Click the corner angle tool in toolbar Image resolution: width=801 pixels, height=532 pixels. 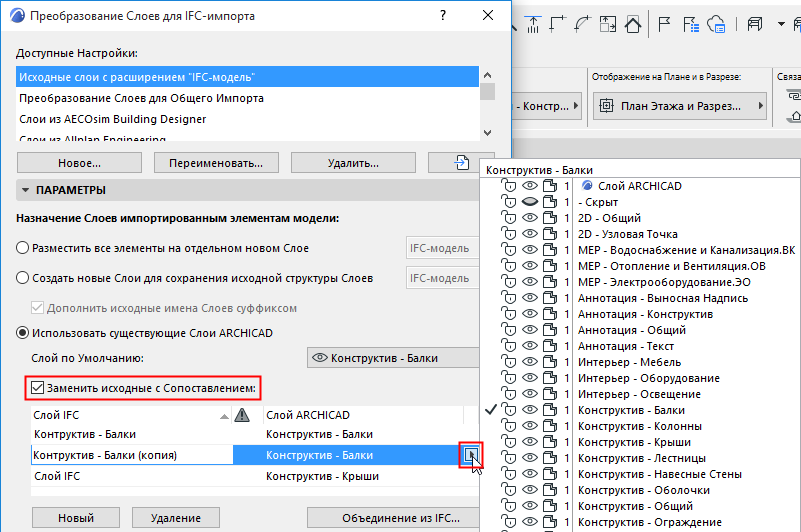point(557,24)
